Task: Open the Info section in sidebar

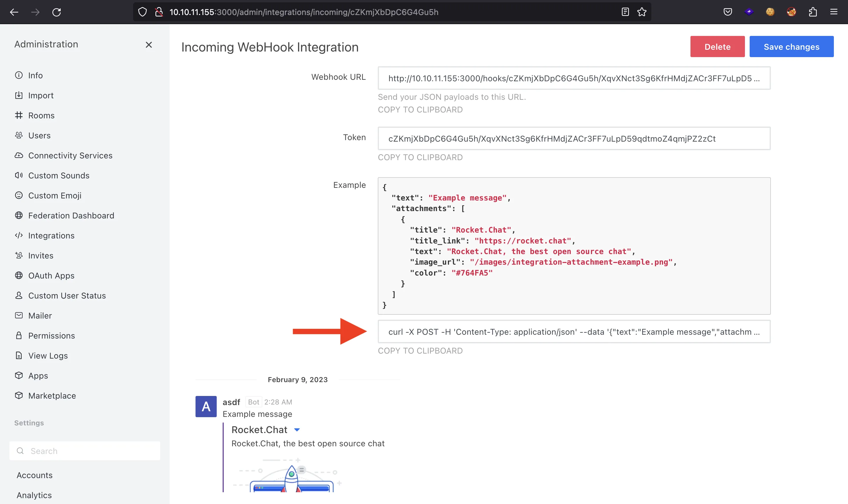Action: click(x=35, y=75)
